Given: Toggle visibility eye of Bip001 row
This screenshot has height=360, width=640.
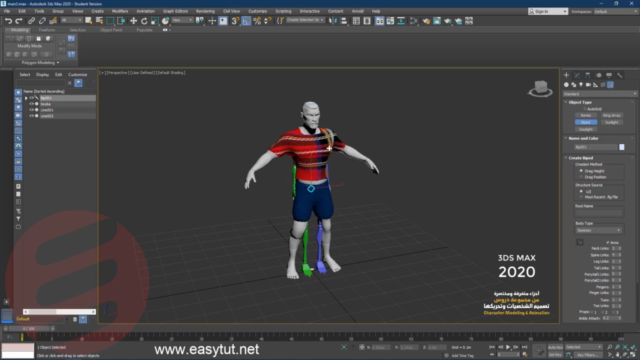Looking at the screenshot, I should tap(31, 98).
